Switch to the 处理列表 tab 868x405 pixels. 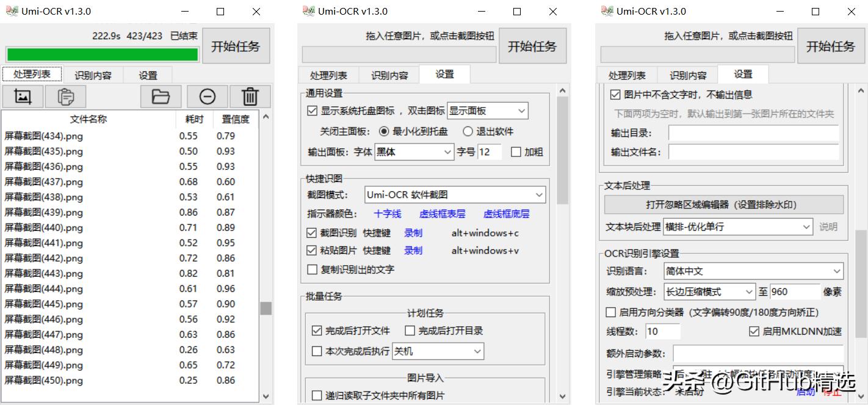[32, 75]
